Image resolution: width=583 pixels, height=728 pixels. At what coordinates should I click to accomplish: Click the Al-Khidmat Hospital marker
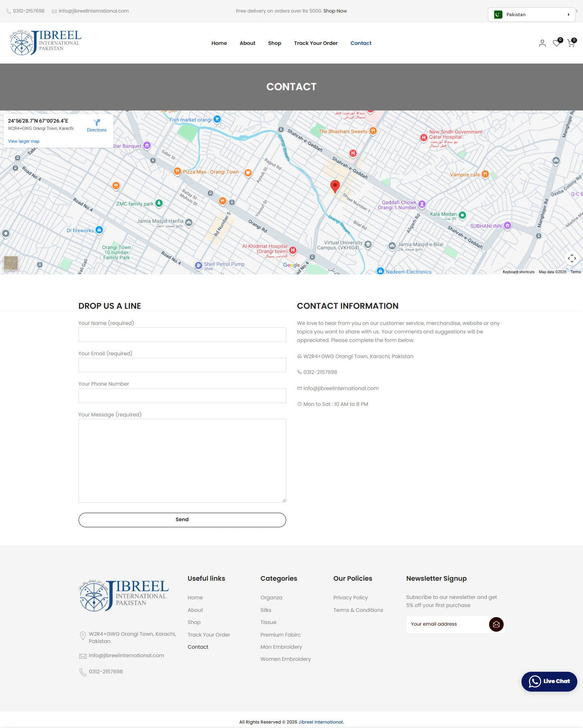click(293, 250)
